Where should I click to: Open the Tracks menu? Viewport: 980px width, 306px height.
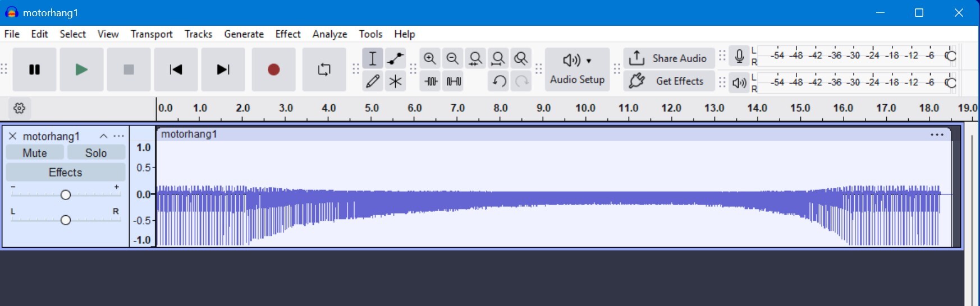click(198, 34)
